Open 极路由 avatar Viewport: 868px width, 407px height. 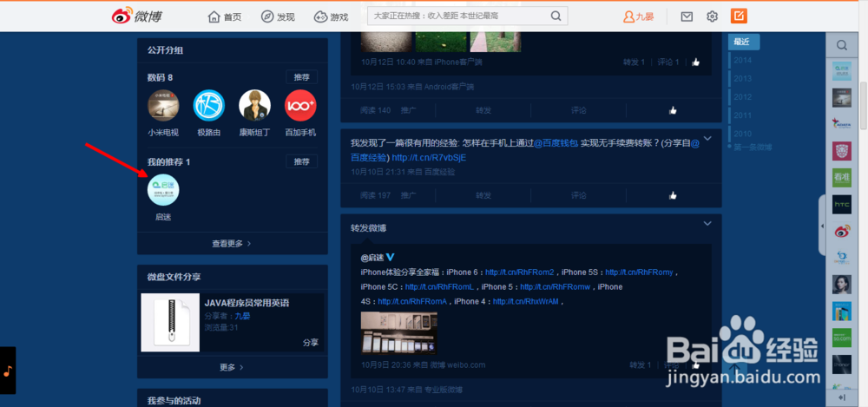pyautogui.click(x=208, y=105)
